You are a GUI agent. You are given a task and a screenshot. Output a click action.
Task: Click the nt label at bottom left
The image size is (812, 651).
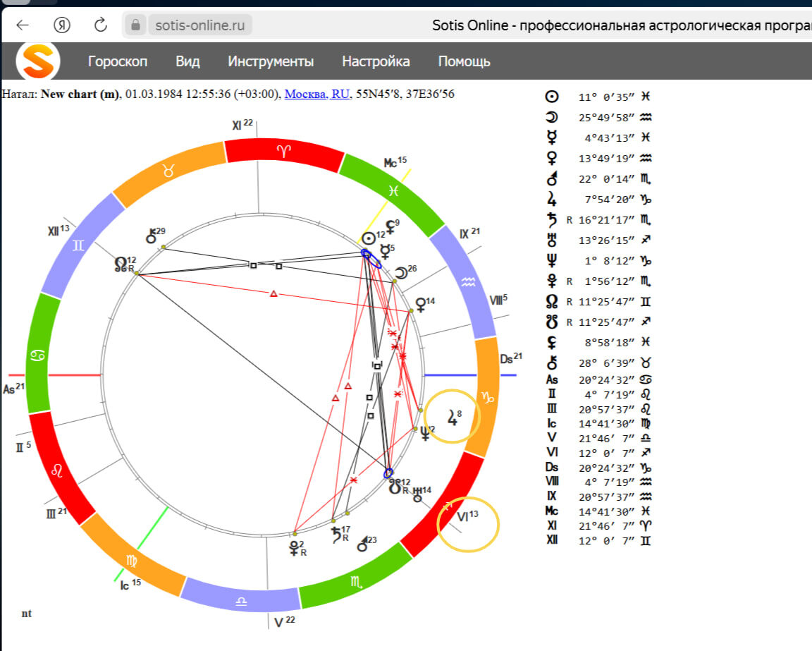pos(26,613)
